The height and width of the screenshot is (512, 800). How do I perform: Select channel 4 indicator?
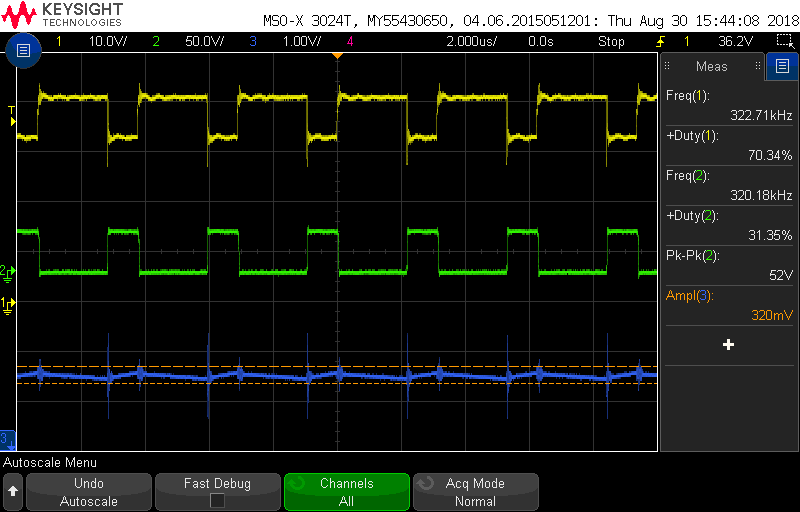350,41
